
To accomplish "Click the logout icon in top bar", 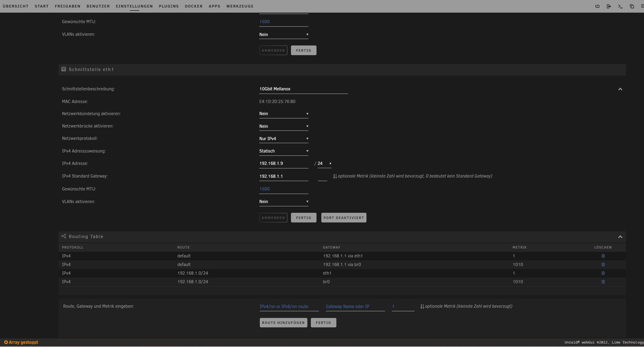I will point(609,6).
